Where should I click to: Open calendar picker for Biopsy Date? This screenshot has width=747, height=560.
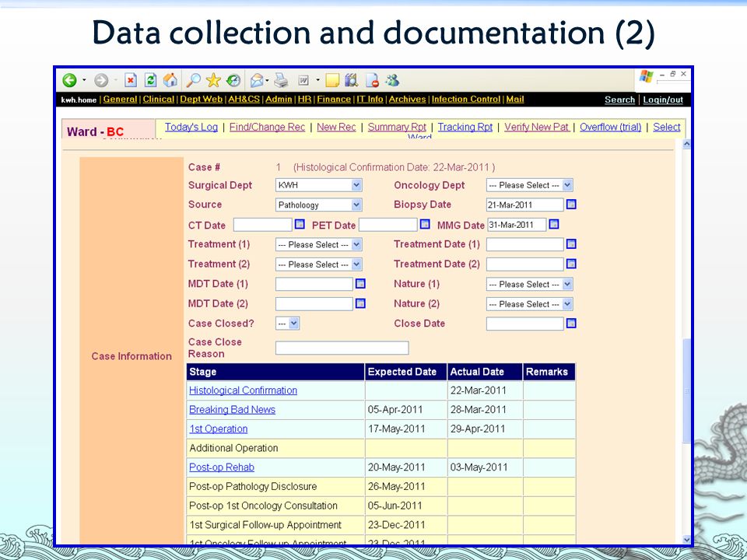(570, 205)
